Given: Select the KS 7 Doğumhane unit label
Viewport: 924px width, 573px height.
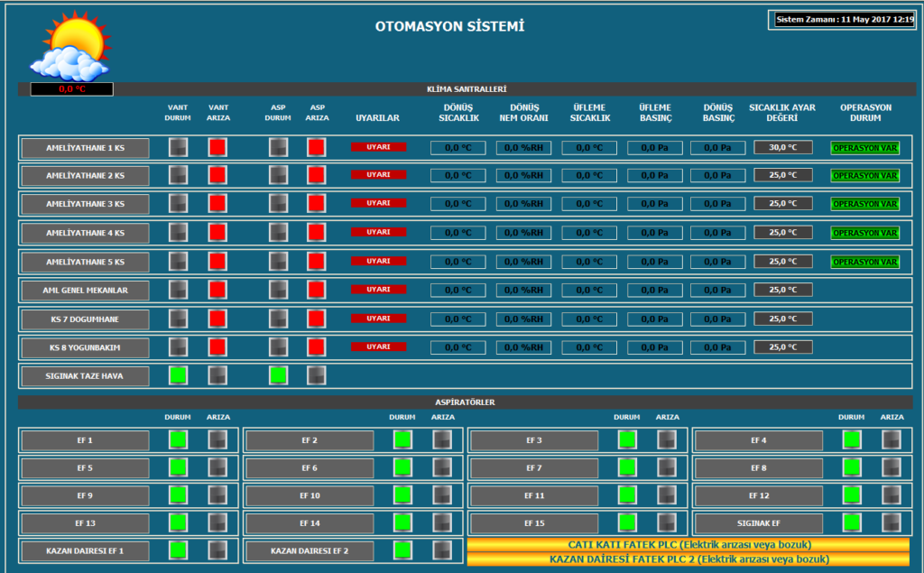Looking at the screenshot, I should tap(86, 319).
